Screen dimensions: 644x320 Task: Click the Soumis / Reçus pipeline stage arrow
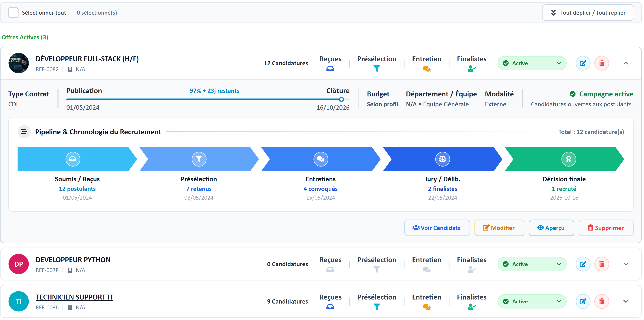77,159
